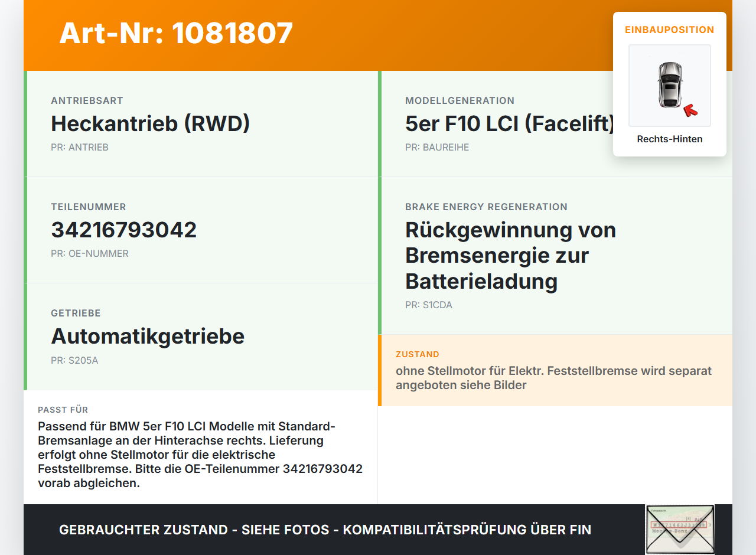Open the envelope document thumbnail in footer
Image resolution: width=756 pixels, height=555 pixels.
pos(680,530)
